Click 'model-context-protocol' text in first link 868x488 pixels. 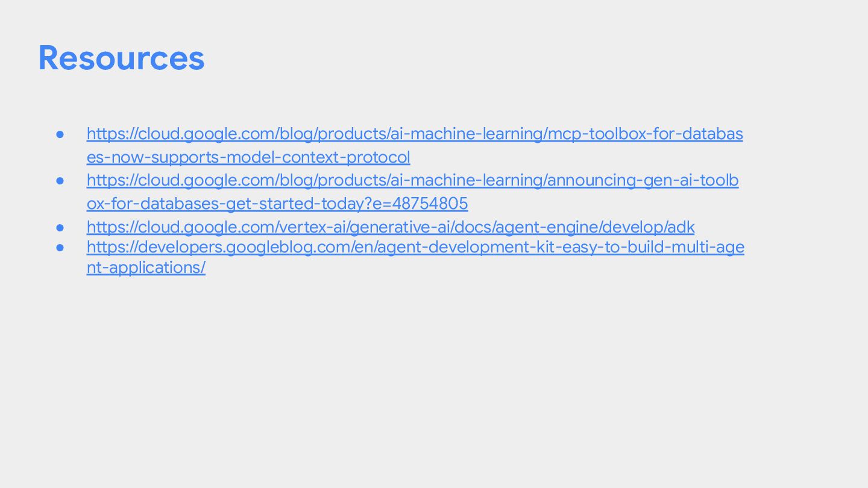(319, 157)
